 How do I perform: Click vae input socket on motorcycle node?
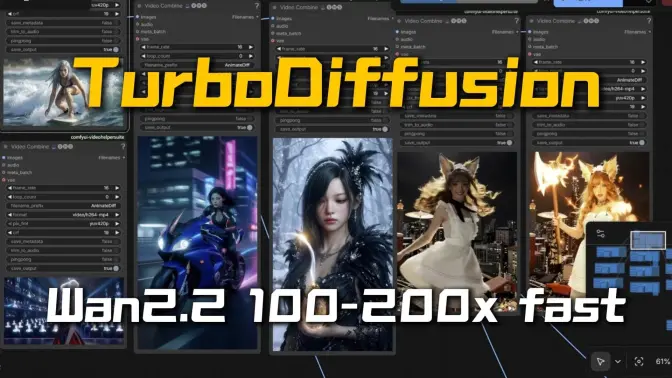coord(138,39)
